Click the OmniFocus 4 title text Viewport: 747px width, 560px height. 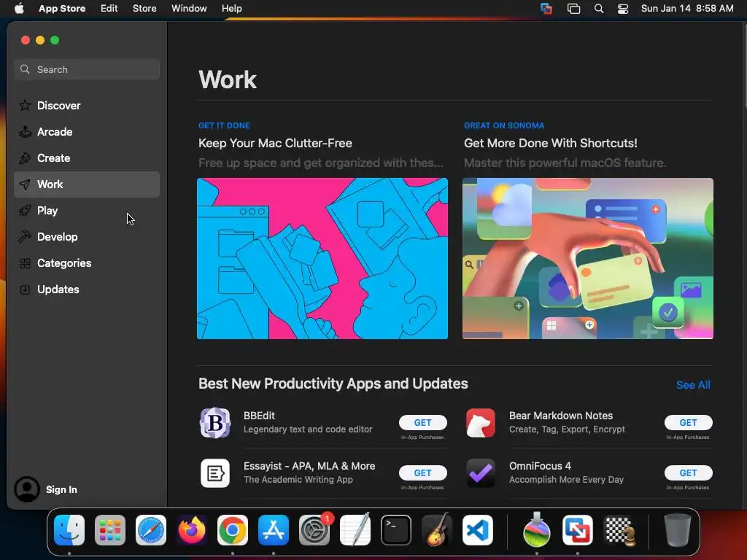(x=540, y=466)
